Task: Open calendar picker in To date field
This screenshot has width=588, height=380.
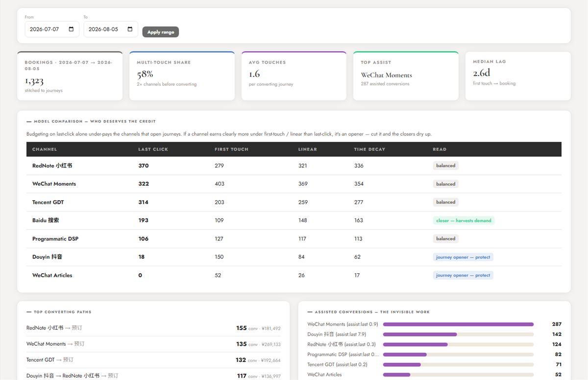Action: click(130, 29)
